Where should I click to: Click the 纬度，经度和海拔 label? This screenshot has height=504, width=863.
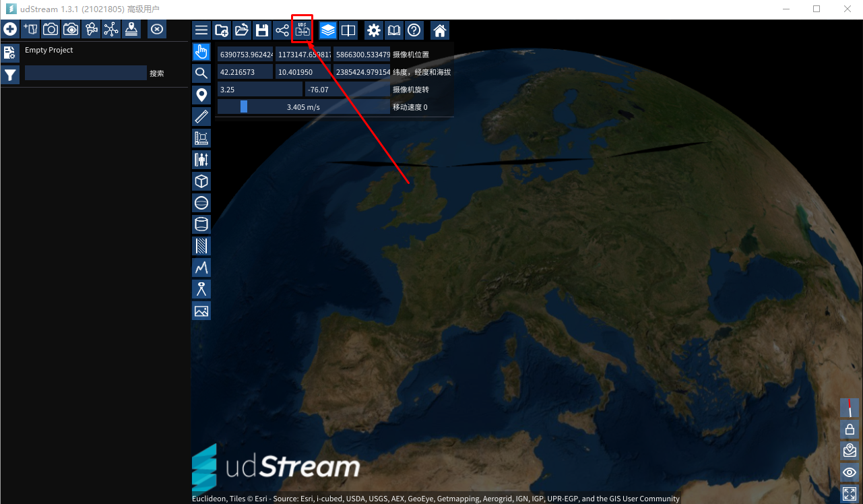(x=422, y=72)
